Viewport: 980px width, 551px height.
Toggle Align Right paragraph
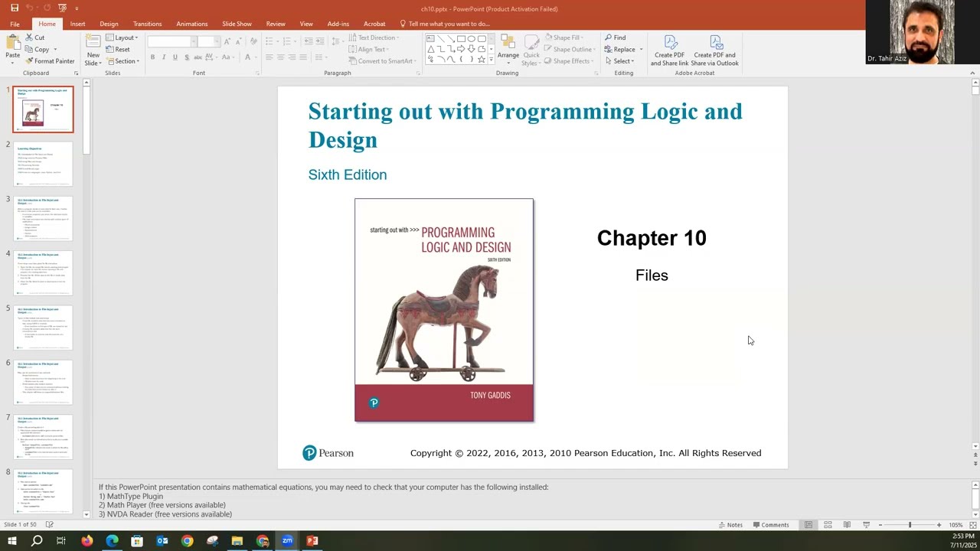click(x=292, y=57)
